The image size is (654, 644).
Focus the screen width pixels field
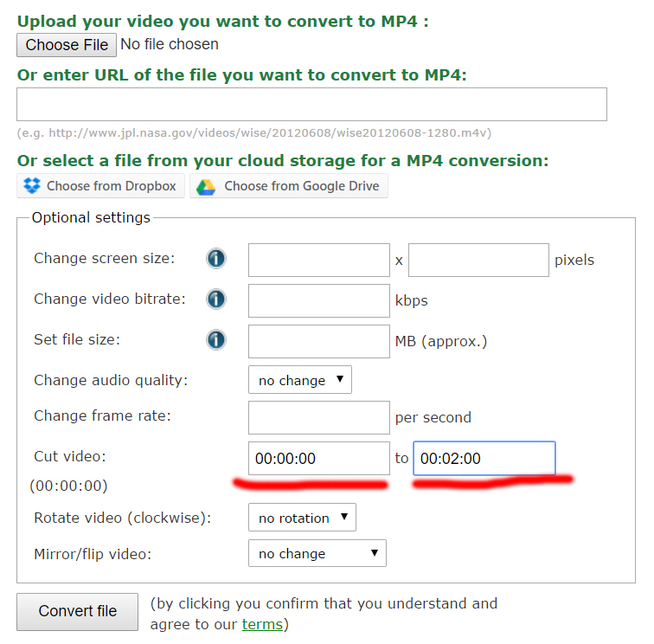click(x=319, y=260)
